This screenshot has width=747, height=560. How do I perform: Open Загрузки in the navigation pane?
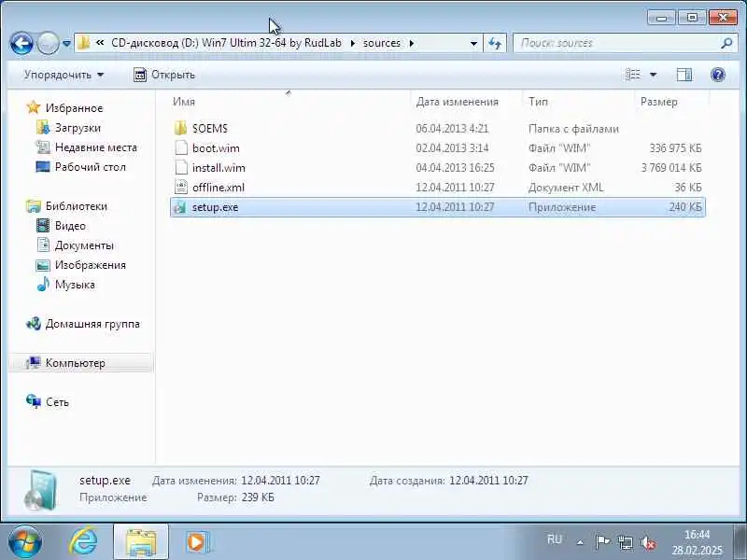click(x=78, y=128)
